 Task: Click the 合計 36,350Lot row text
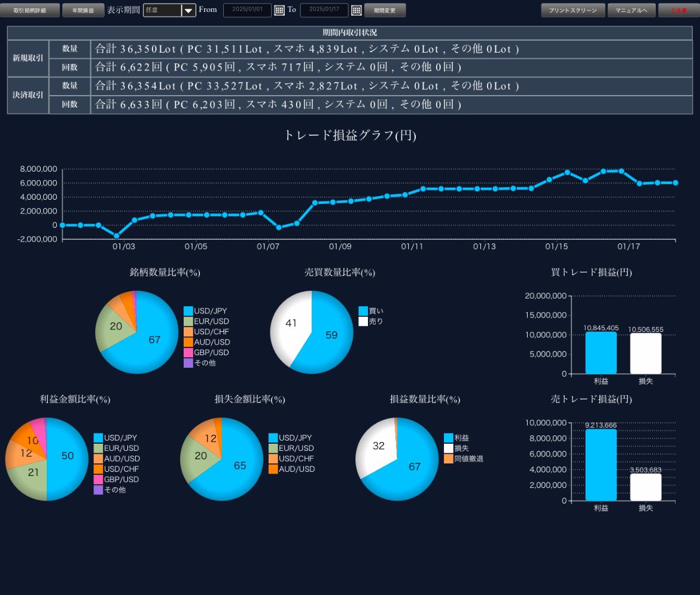pyautogui.click(x=307, y=49)
